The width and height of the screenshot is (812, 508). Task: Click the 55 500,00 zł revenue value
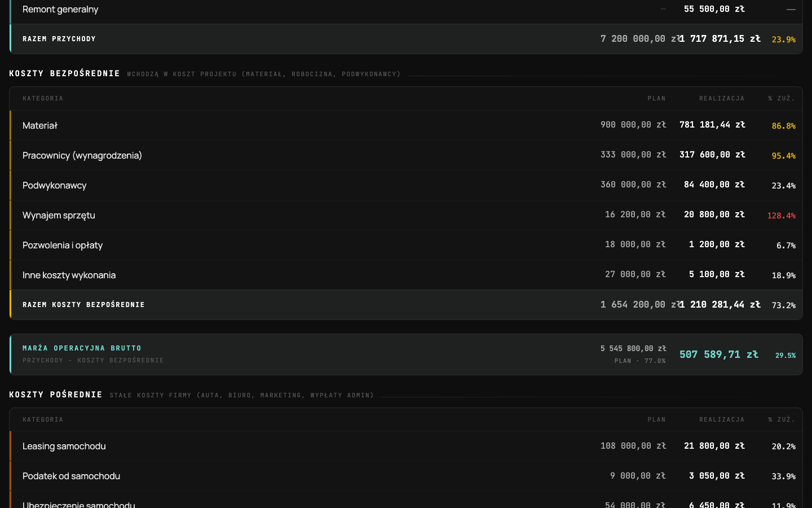(x=714, y=9)
